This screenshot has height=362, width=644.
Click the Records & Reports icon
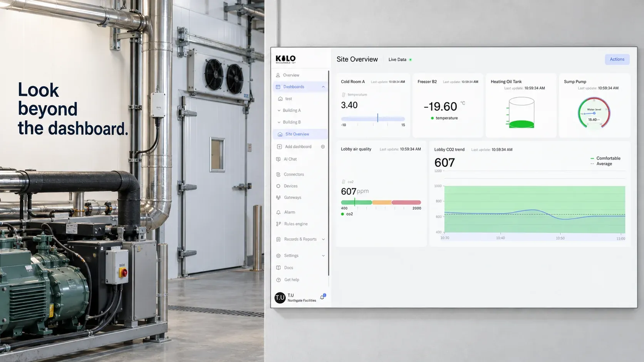(x=278, y=239)
